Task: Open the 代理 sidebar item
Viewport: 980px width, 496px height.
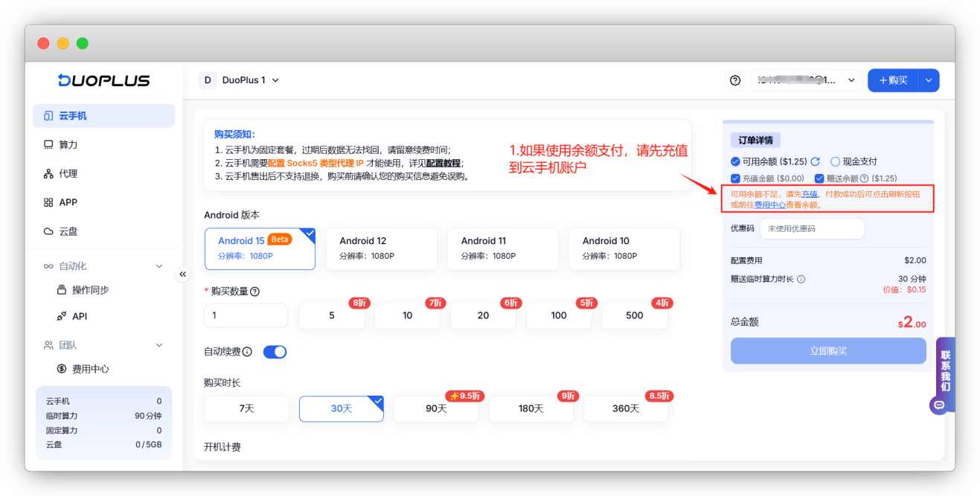Action: pyautogui.click(x=103, y=174)
